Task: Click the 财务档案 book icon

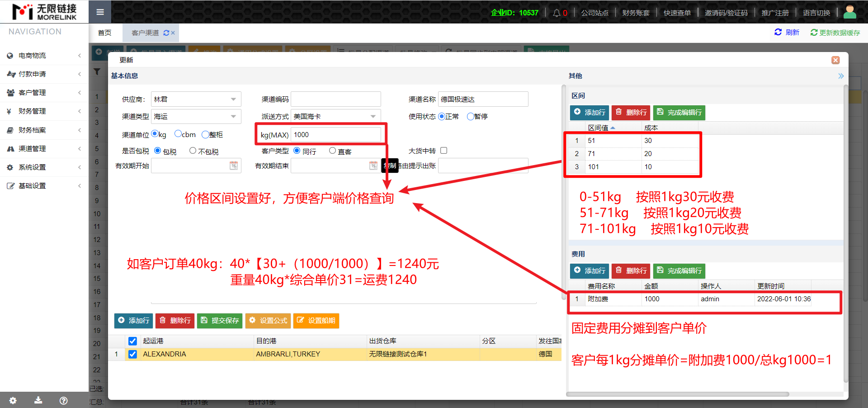Action: [x=10, y=130]
